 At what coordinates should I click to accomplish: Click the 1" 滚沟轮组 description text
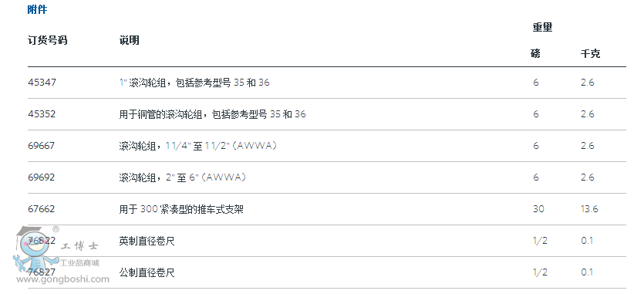tap(194, 83)
